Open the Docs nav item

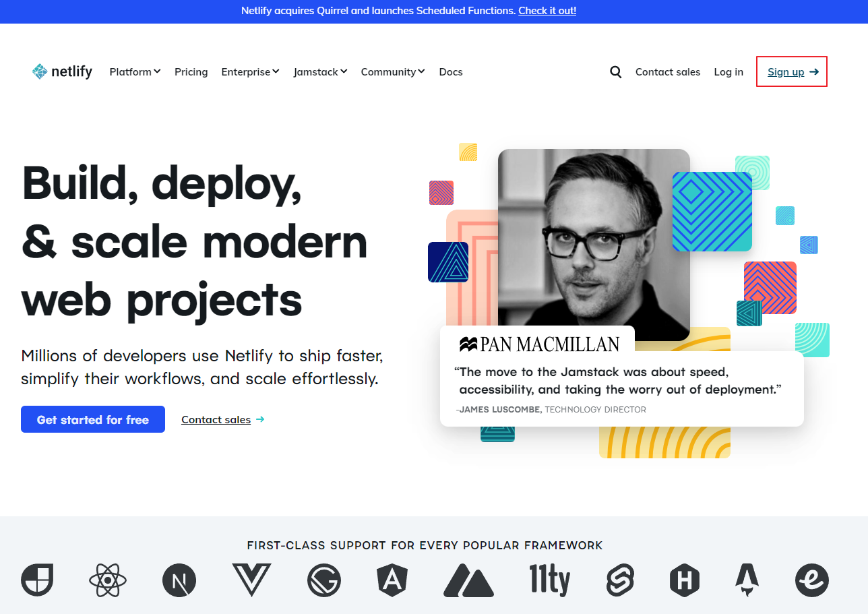click(x=451, y=72)
